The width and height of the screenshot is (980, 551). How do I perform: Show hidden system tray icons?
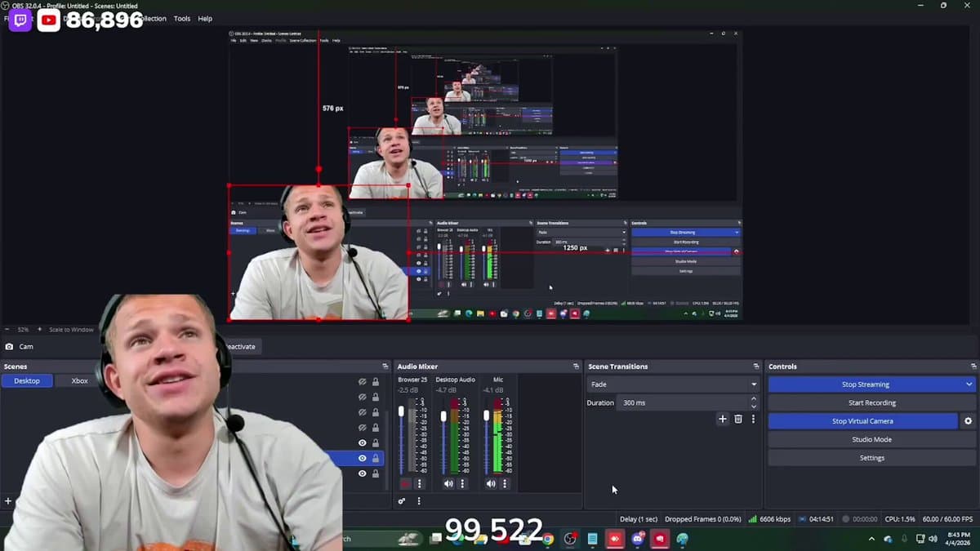[871, 539]
